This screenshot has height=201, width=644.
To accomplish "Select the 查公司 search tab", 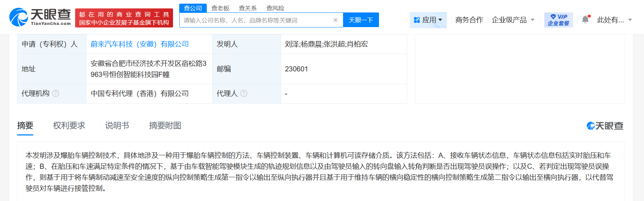I will [193, 8].
